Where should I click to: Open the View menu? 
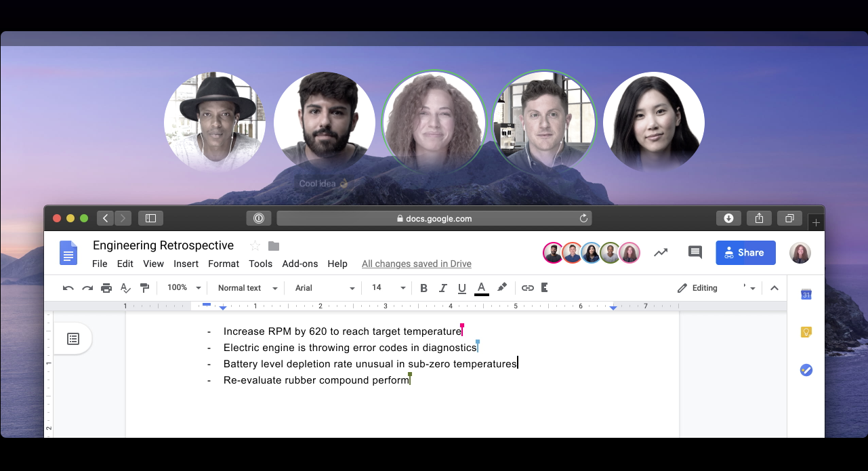pos(153,264)
